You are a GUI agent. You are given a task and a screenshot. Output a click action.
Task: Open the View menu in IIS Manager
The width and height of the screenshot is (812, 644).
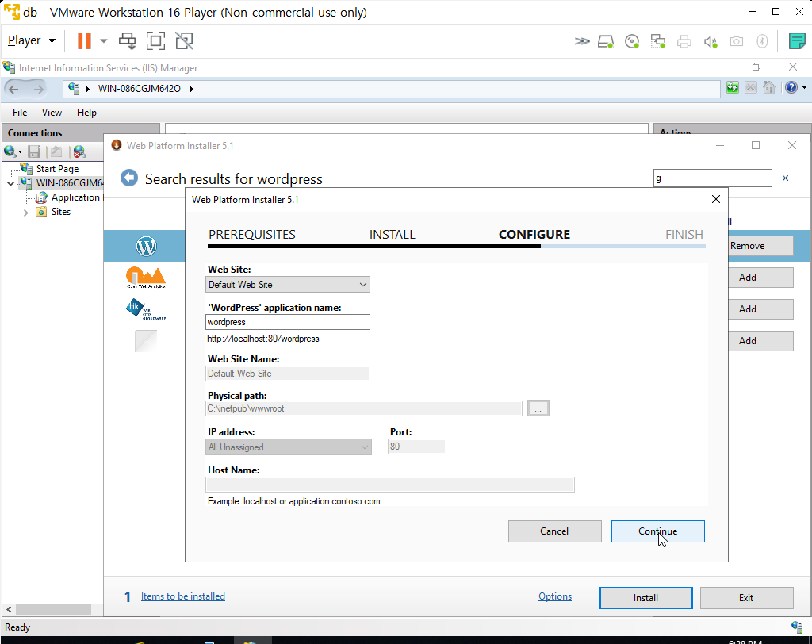coord(52,113)
